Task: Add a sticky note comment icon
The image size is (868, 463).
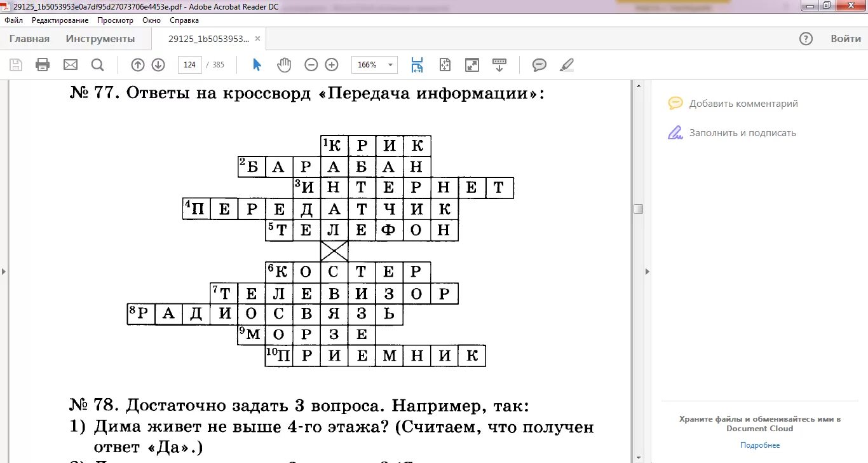Action: 539,64
